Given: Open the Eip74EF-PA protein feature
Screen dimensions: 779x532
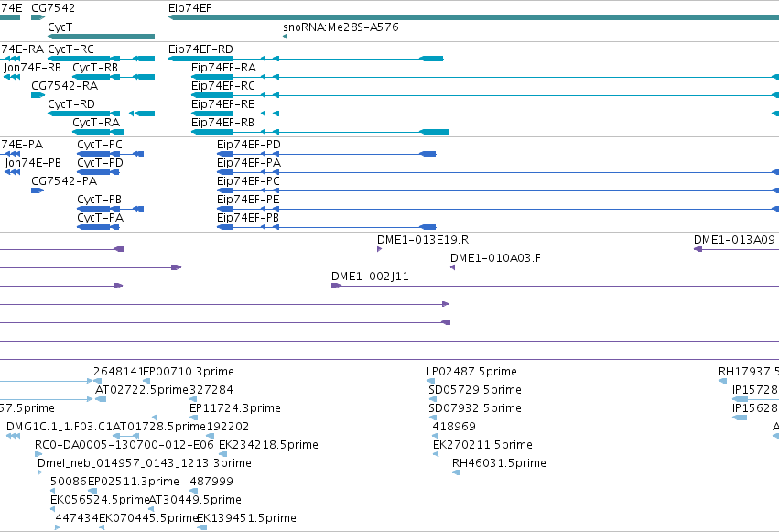Looking at the screenshot, I should 498,172.
